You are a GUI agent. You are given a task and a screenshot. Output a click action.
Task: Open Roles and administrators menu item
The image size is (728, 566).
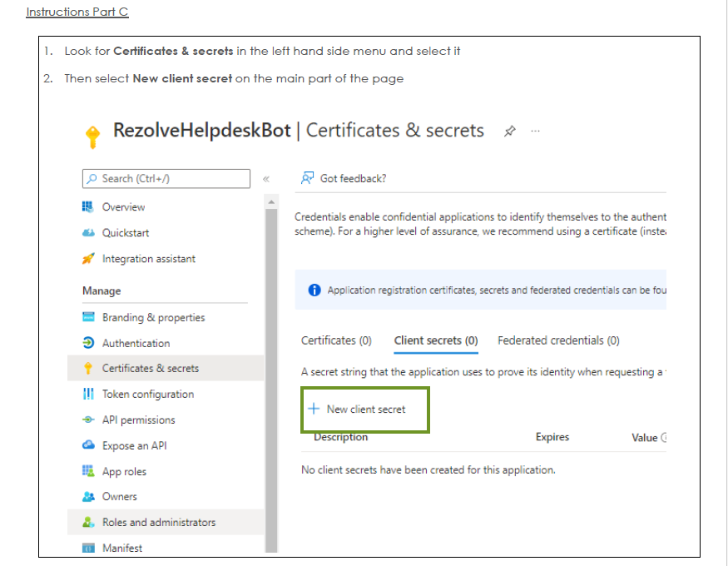166,523
